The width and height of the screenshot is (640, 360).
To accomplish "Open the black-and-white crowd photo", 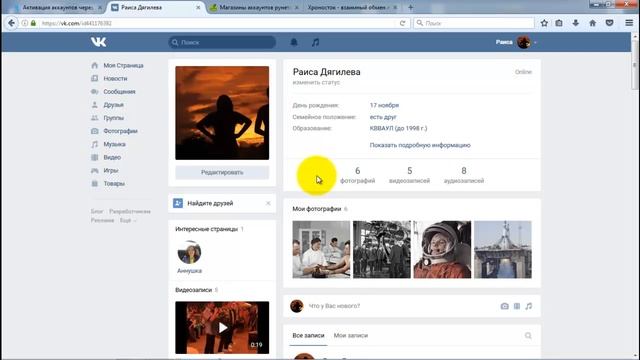I will tap(382, 249).
